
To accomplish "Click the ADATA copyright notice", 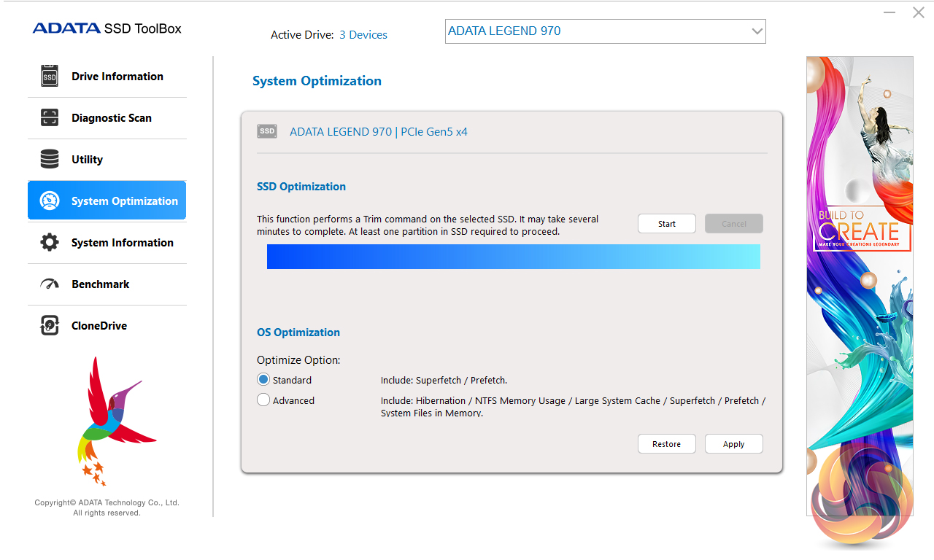I will coord(107,507).
